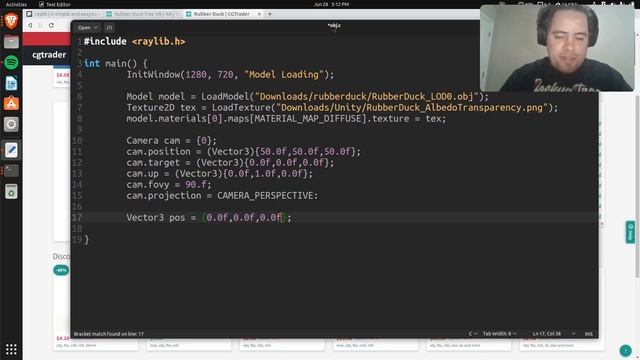640x360 pixels.
Task: Switch to Text Editor icon in the dock
Action: tap(11, 150)
